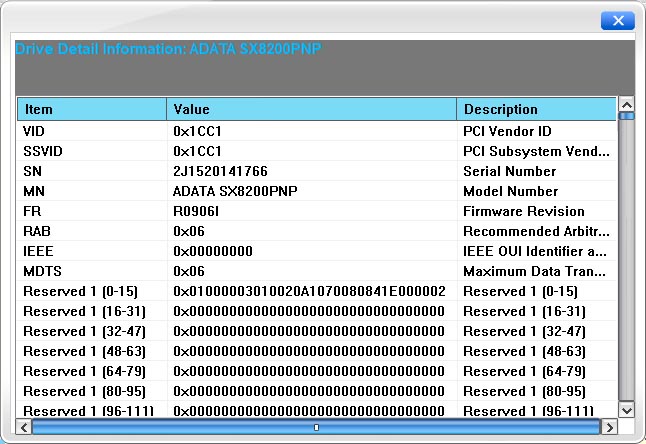Click the vertical scrollbar up arrow
Viewport: 646px width, 444px height.
tap(627, 105)
